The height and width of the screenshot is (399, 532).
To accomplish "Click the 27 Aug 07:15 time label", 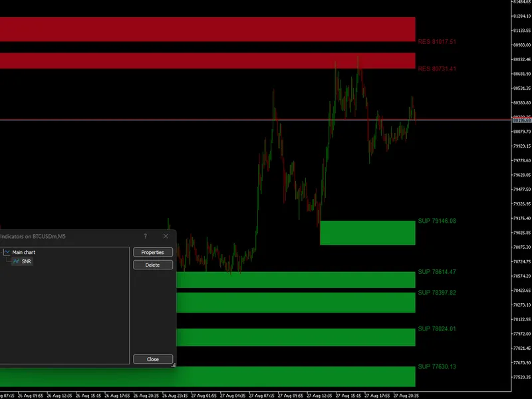I will pos(261,396).
